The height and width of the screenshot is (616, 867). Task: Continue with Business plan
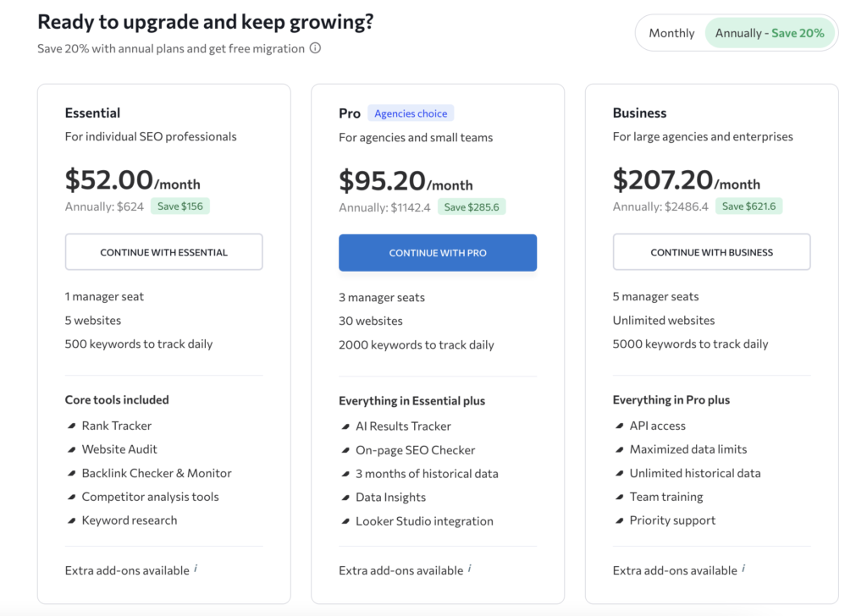[711, 252]
